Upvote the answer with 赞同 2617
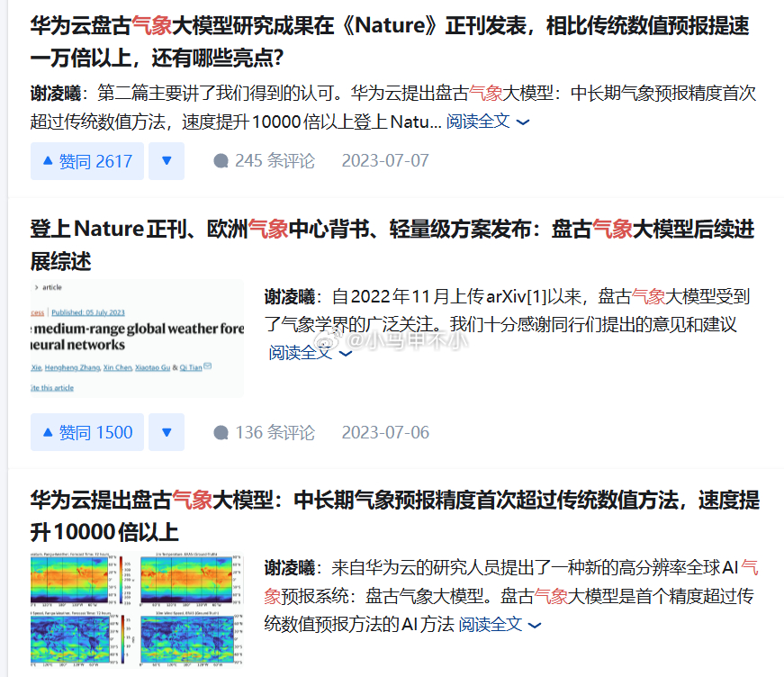784x677 pixels. (x=87, y=161)
